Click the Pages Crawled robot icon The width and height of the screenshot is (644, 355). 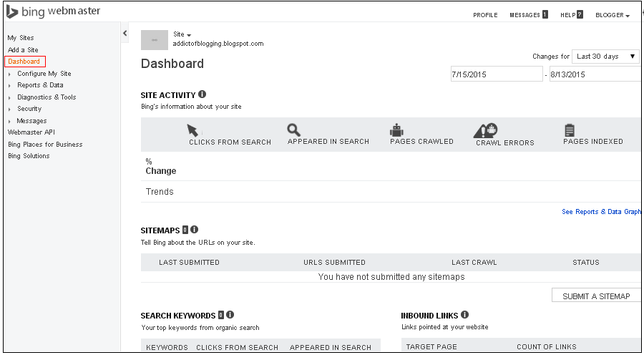[396, 130]
